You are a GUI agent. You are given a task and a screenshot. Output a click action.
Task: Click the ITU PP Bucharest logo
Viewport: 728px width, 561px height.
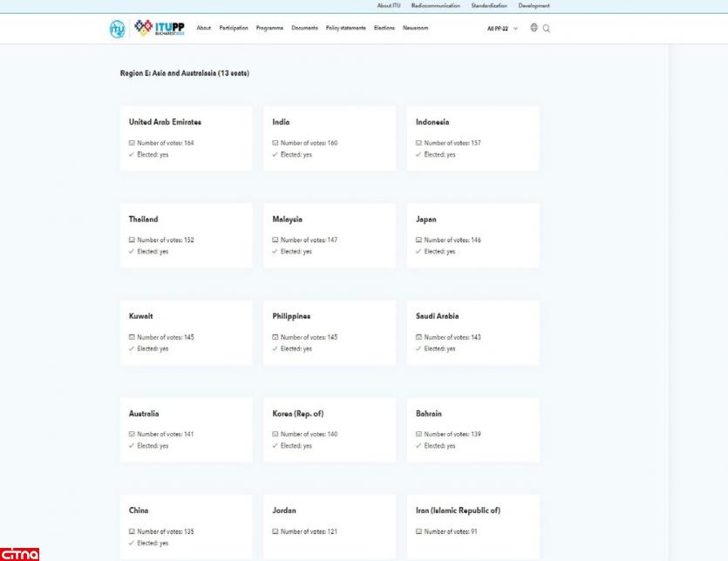[160, 28]
